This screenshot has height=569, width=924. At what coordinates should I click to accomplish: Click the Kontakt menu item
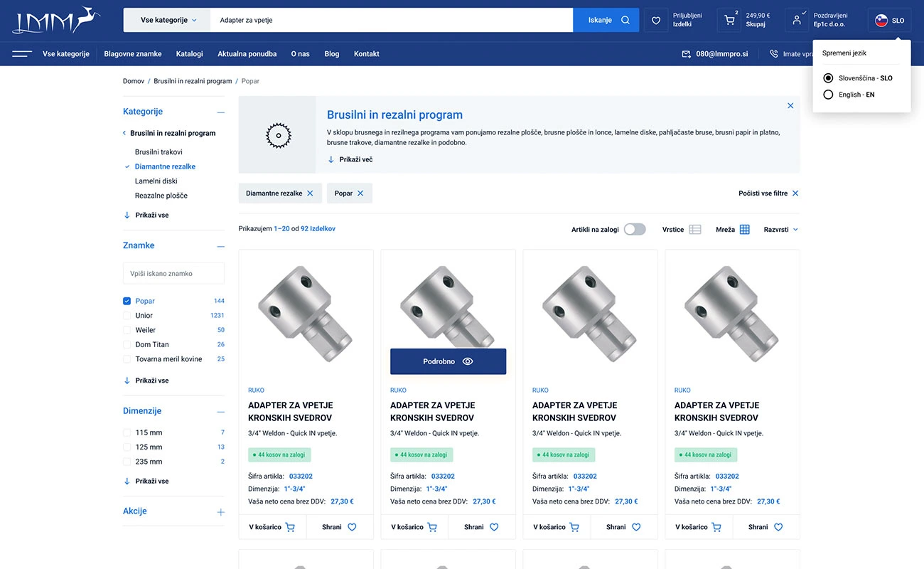(x=366, y=53)
